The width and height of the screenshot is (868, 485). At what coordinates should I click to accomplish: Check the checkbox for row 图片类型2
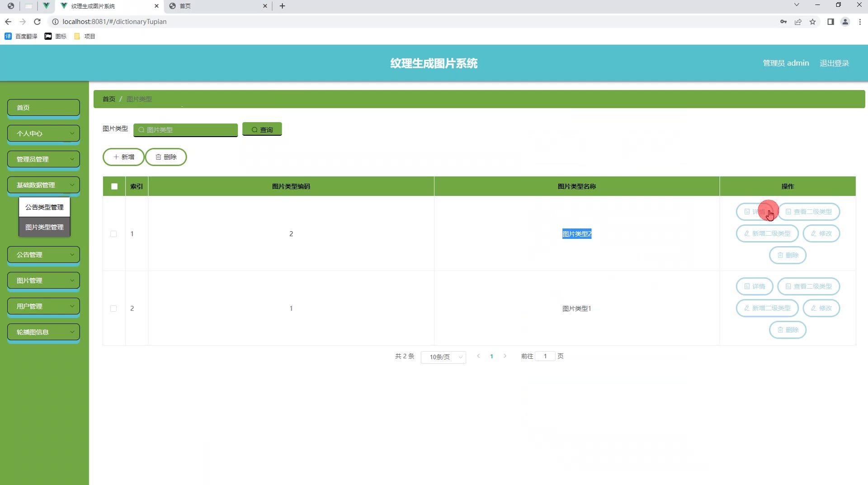[x=113, y=234]
